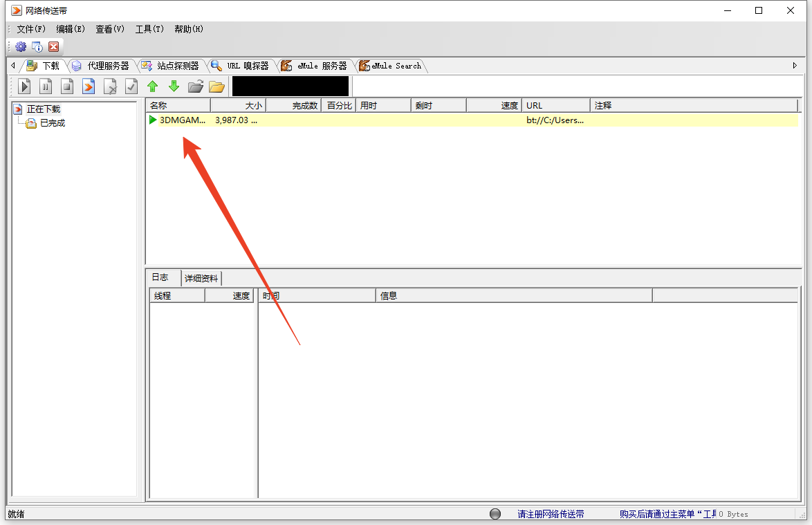This screenshot has width=812, height=525.
Task: Click the gray open-folder icon with arrow
Action: 195,86
